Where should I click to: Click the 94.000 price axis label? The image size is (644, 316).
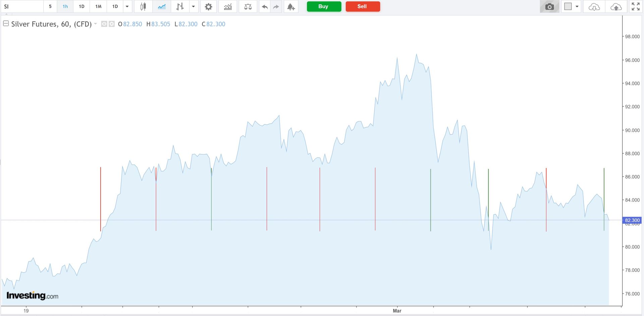[632, 84]
